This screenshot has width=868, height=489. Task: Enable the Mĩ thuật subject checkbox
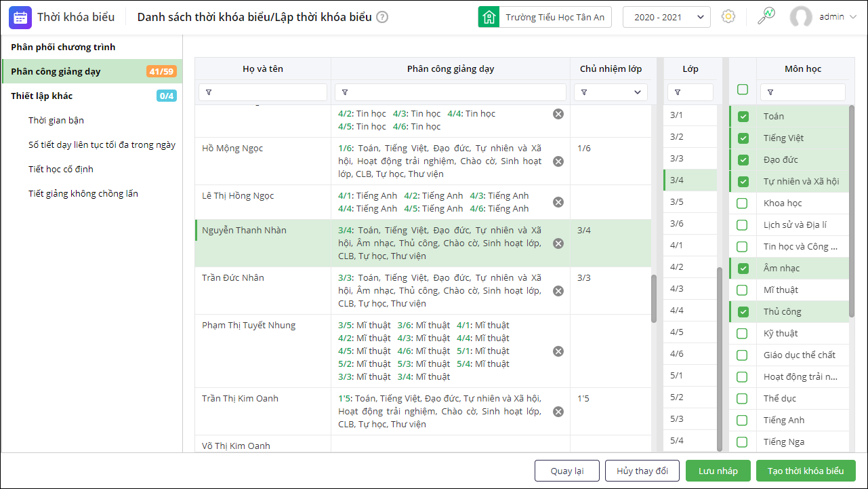click(743, 290)
